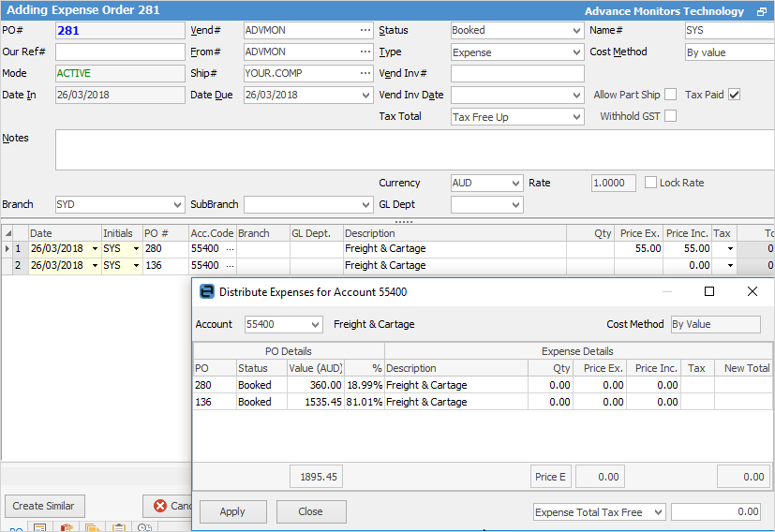Uncheck the Tax Paid checkbox

(735, 95)
